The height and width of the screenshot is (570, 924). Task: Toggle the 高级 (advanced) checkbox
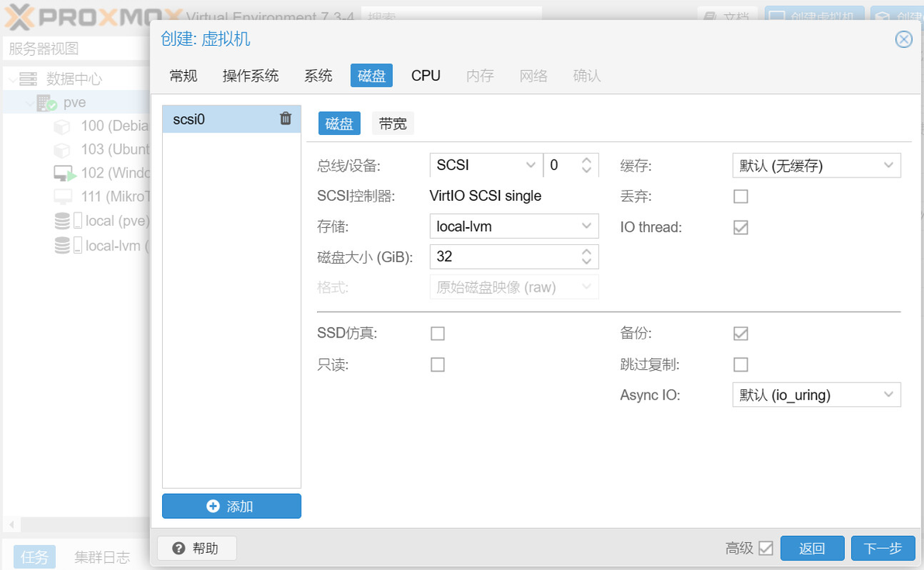[x=766, y=548]
